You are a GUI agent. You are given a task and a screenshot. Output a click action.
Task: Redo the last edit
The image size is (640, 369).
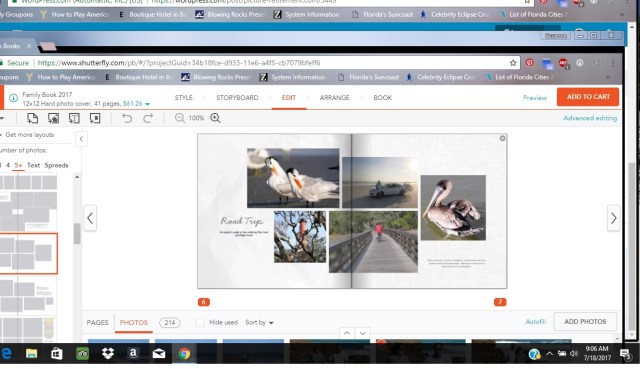[148, 118]
